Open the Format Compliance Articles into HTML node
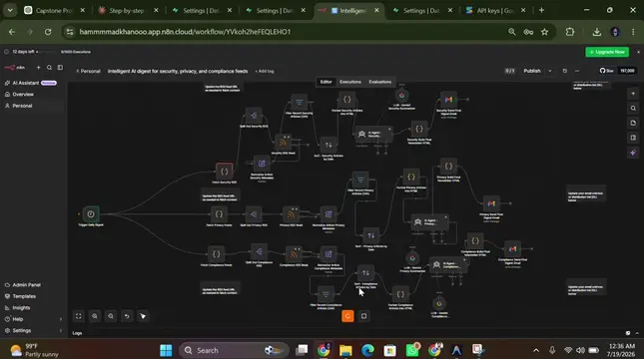The width and height of the screenshot is (644, 359). pyautogui.click(x=400, y=294)
